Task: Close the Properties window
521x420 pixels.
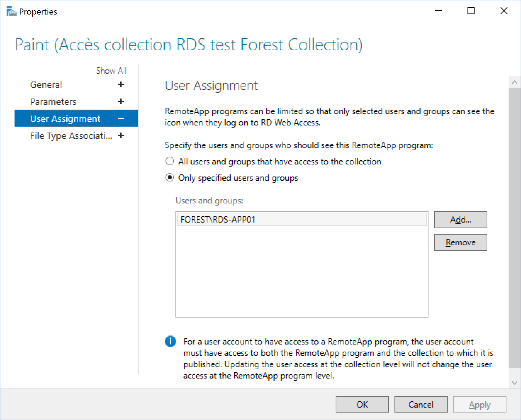Action: click(x=504, y=11)
